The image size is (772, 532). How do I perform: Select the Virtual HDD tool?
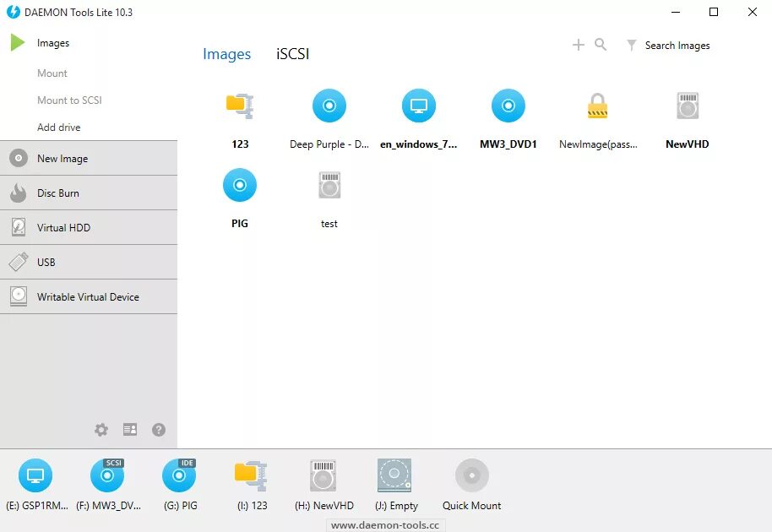pyautogui.click(x=64, y=227)
